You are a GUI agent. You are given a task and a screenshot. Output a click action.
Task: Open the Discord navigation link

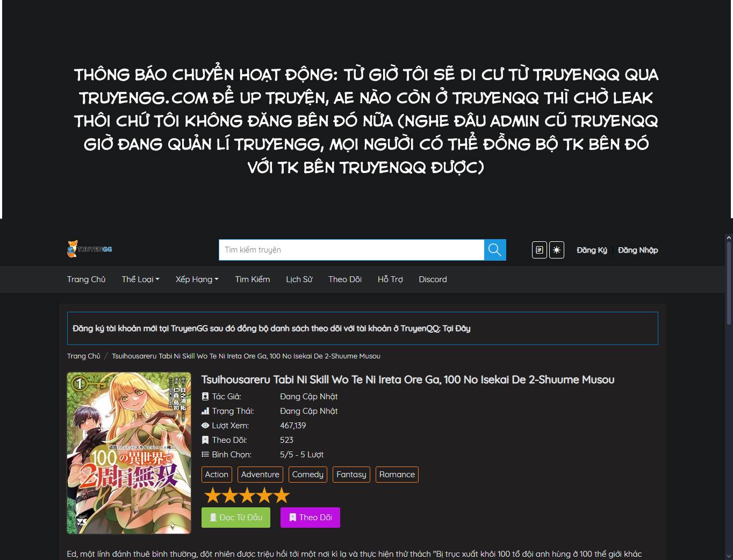pos(433,279)
